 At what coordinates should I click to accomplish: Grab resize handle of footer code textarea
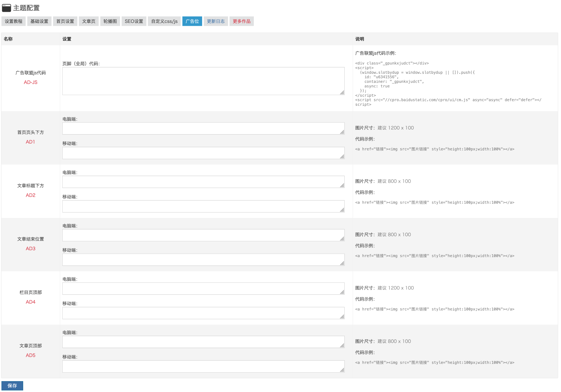pyautogui.click(x=342, y=93)
